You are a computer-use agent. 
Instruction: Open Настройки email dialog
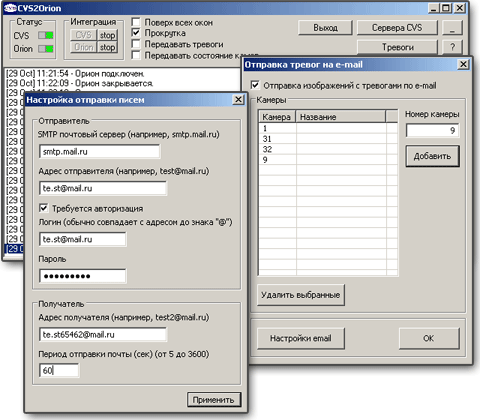(x=300, y=338)
